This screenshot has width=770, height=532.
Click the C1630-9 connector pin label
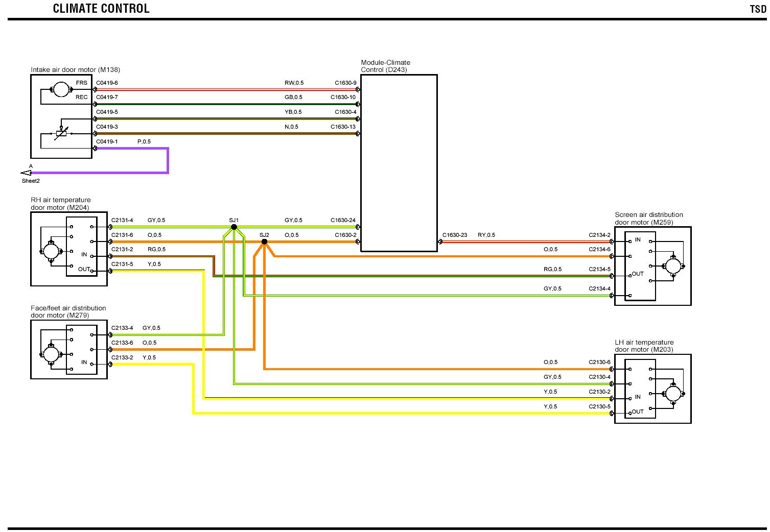345,83
